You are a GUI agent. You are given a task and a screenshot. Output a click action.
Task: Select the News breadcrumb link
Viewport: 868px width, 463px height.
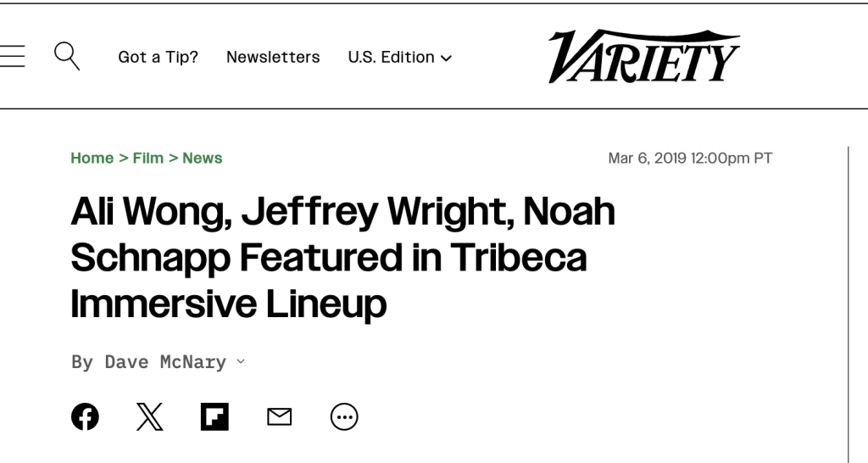coord(203,159)
